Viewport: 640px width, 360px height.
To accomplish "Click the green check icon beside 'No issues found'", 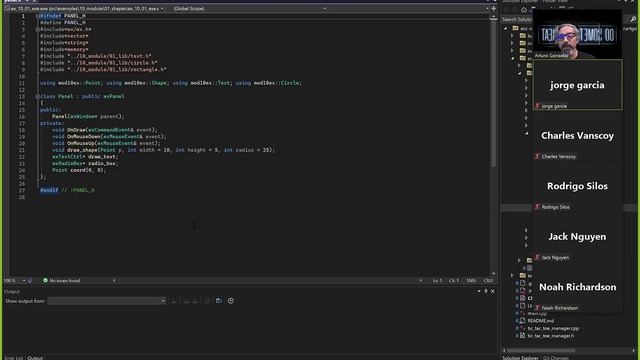I will (x=45, y=280).
